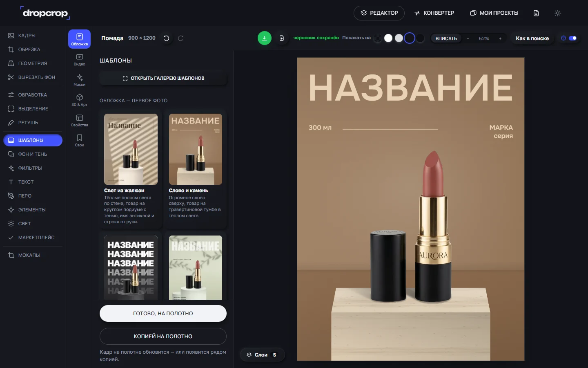Screen dimensions: 588x368
Task: Switch to the Обложка tab
Action: [x=80, y=39]
